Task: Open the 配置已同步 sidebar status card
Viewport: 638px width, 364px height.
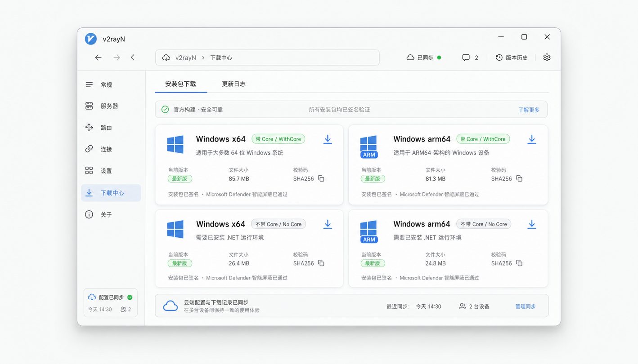Action: pyautogui.click(x=111, y=303)
